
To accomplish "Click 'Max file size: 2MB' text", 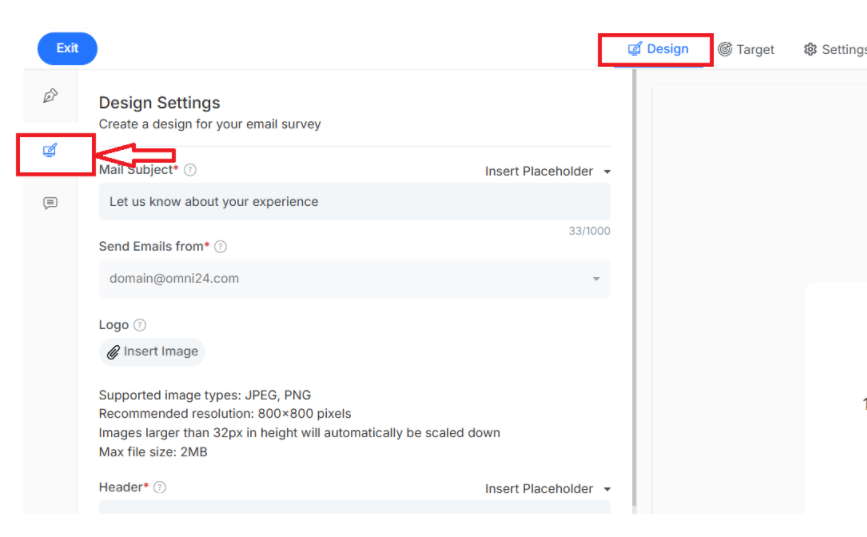I will point(153,452).
